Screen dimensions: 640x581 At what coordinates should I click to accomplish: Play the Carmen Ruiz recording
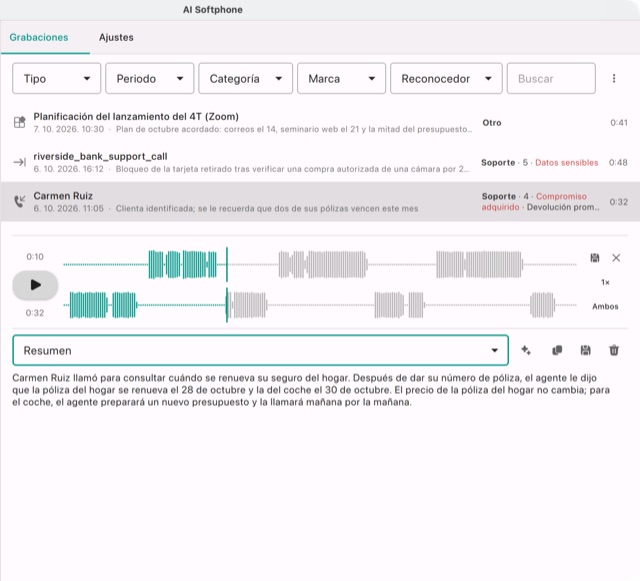36,285
